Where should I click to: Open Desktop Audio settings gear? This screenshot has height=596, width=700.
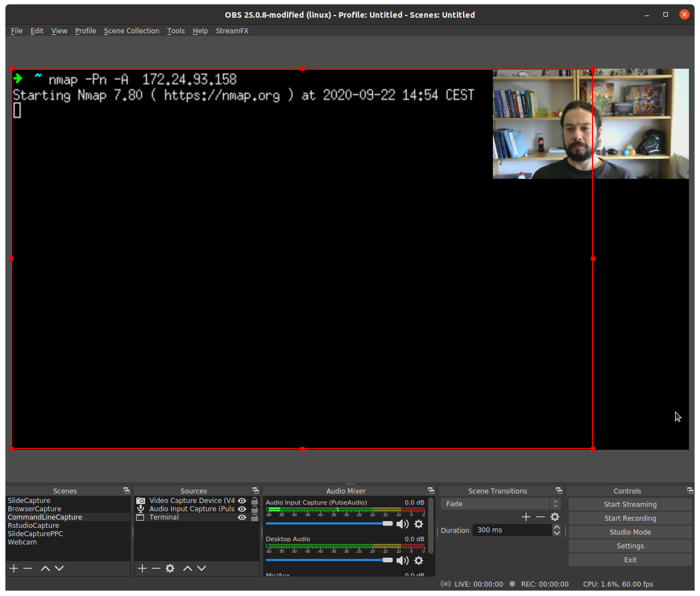(x=419, y=561)
